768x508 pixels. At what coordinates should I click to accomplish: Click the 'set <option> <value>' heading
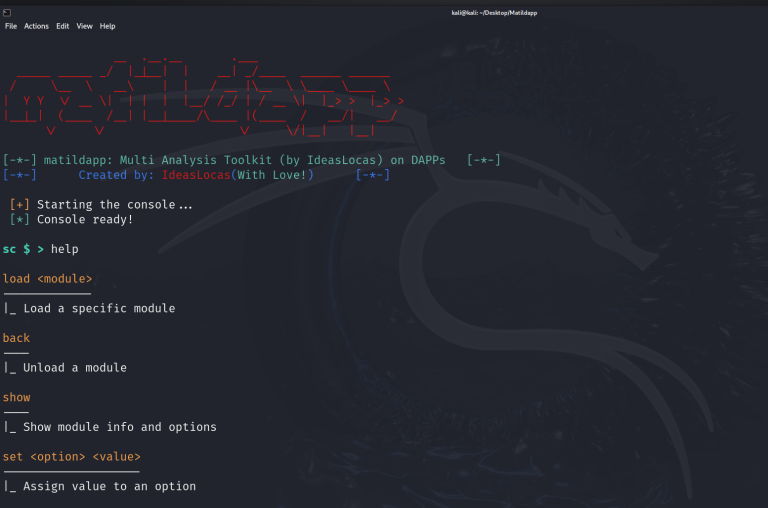[x=72, y=457]
